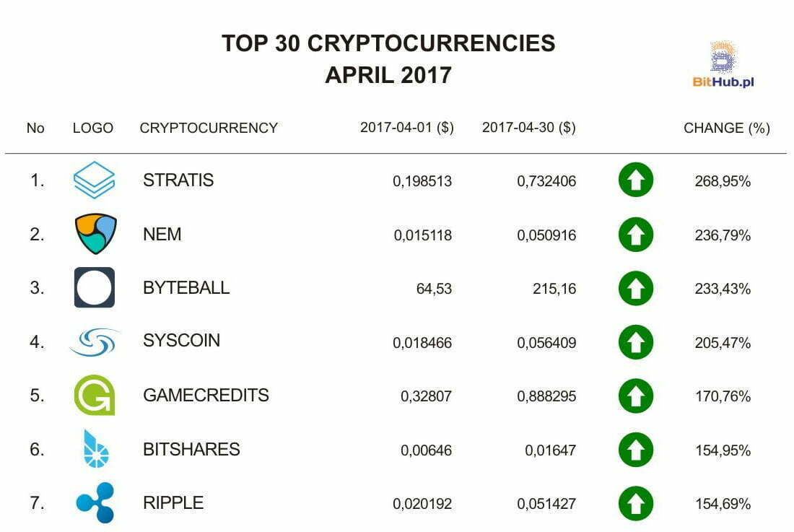The image size is (794, 532).
Task: Click the NEM shield logo
Action: (x=95, y=234)
